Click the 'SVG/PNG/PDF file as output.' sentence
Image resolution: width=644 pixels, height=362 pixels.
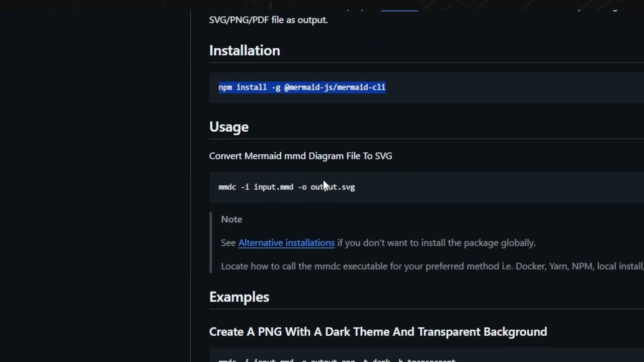click(268, 20)
